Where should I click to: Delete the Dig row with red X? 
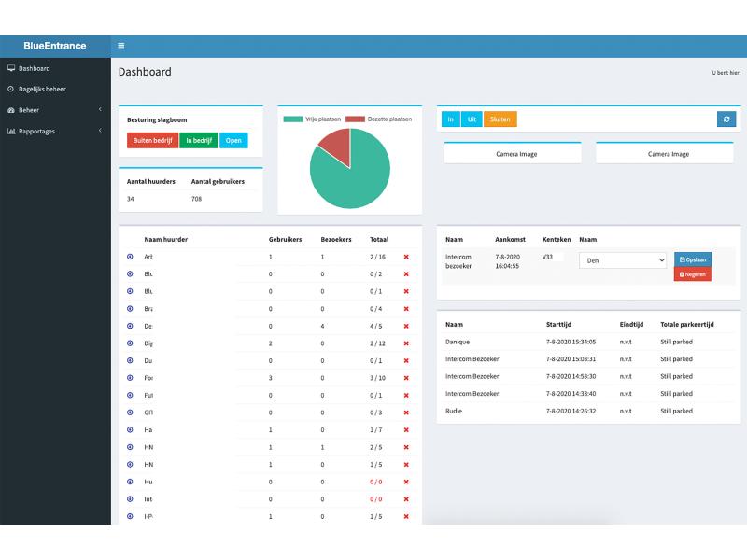406,343
